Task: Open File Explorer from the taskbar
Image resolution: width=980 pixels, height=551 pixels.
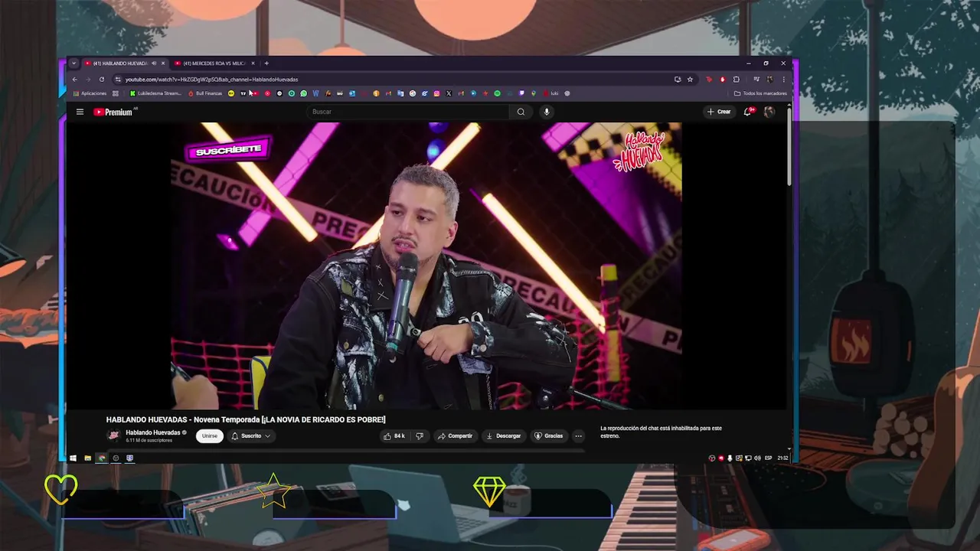Action: tap(87, 458)
